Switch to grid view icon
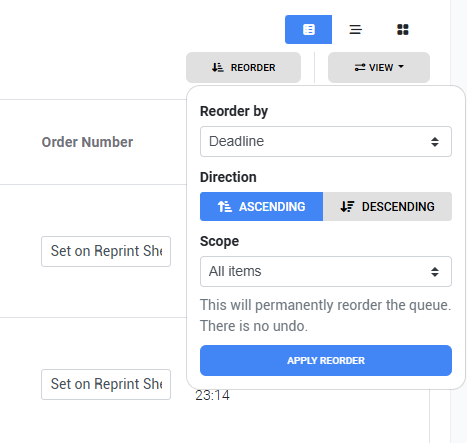Viewport: 467px width, 443px height. tap(403, 29)
